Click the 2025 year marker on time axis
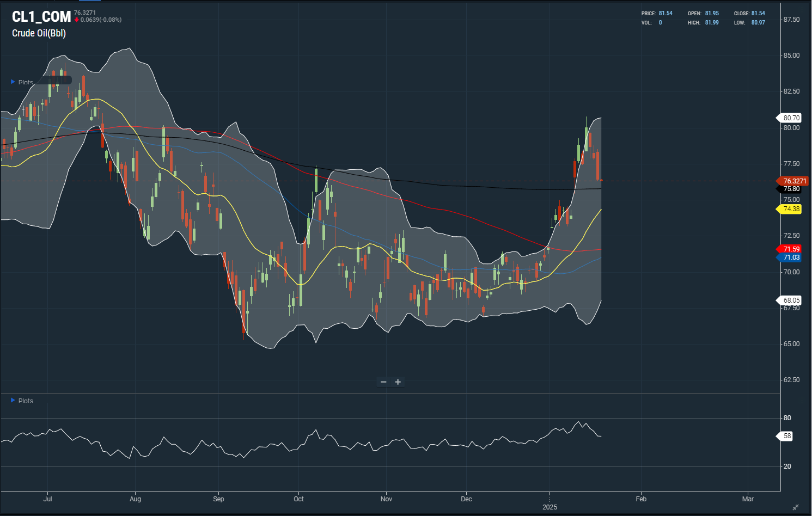Viewport: 812px width, 516px height. click(550, 507)
